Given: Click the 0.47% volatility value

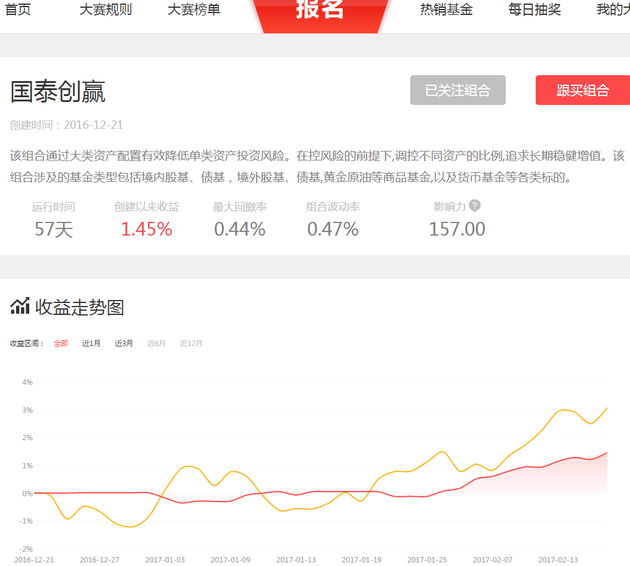Looking at the screenshot, I should [333, 229].
